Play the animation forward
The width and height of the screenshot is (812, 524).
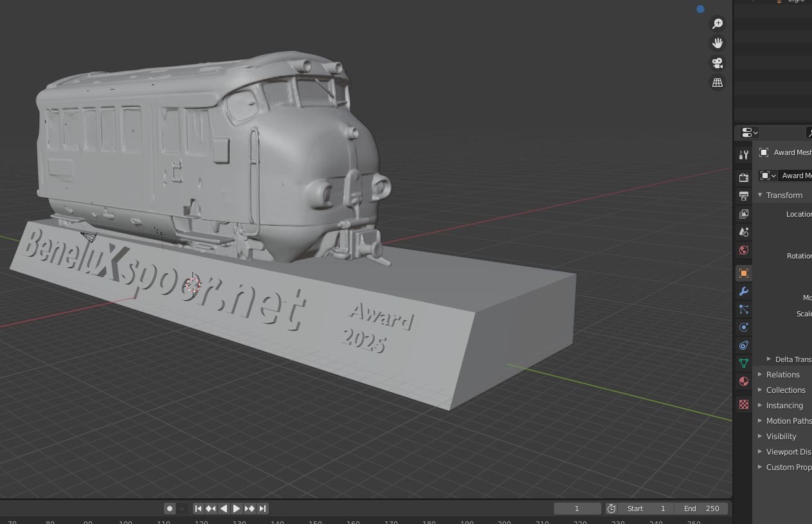[237, 509]
